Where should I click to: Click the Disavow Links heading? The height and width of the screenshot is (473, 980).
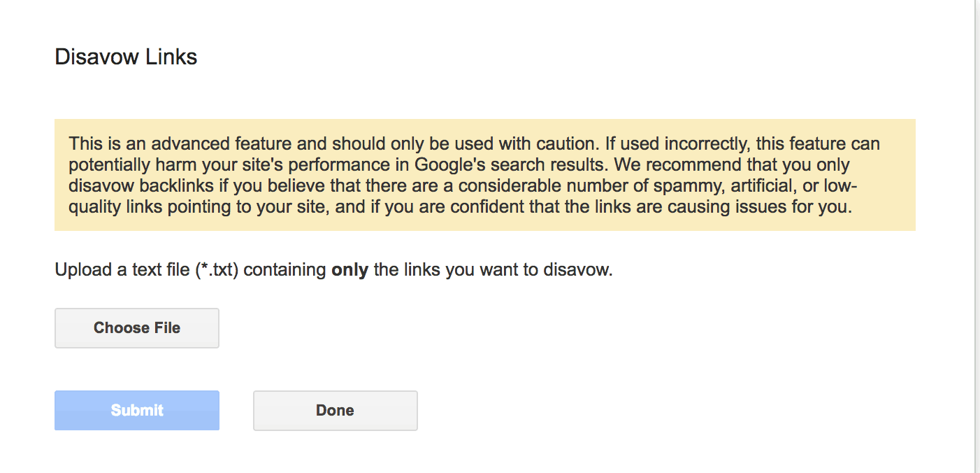pos(126,57)
